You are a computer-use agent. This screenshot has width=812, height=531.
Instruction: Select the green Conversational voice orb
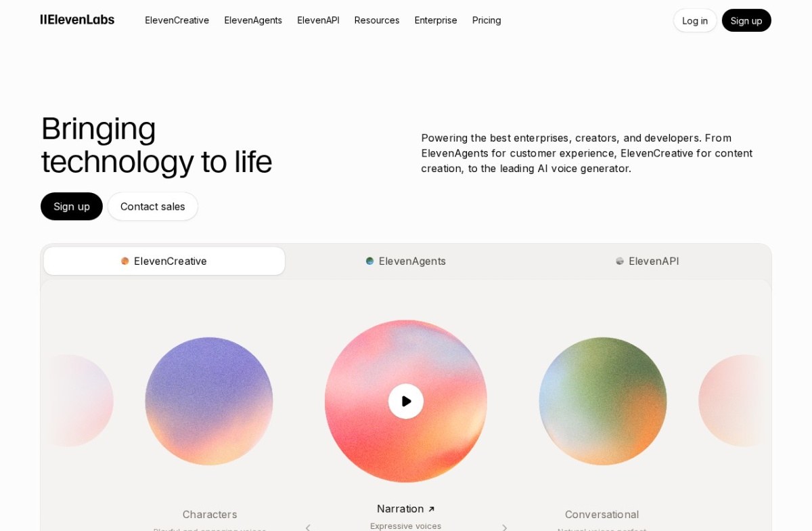pos(603,401)
